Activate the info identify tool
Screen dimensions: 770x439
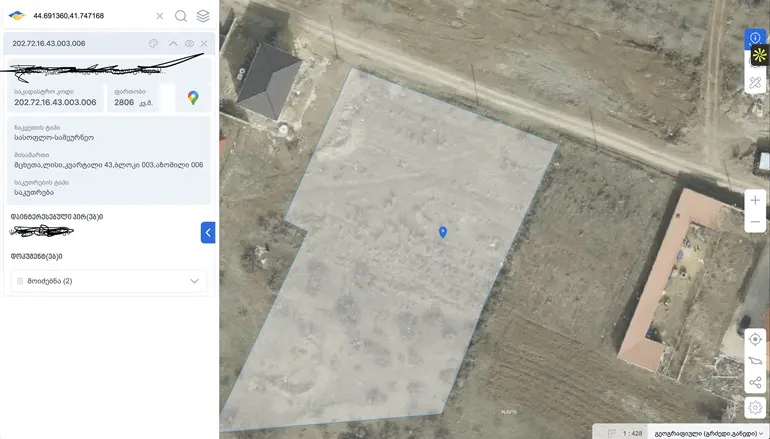(x=755, y=37)
